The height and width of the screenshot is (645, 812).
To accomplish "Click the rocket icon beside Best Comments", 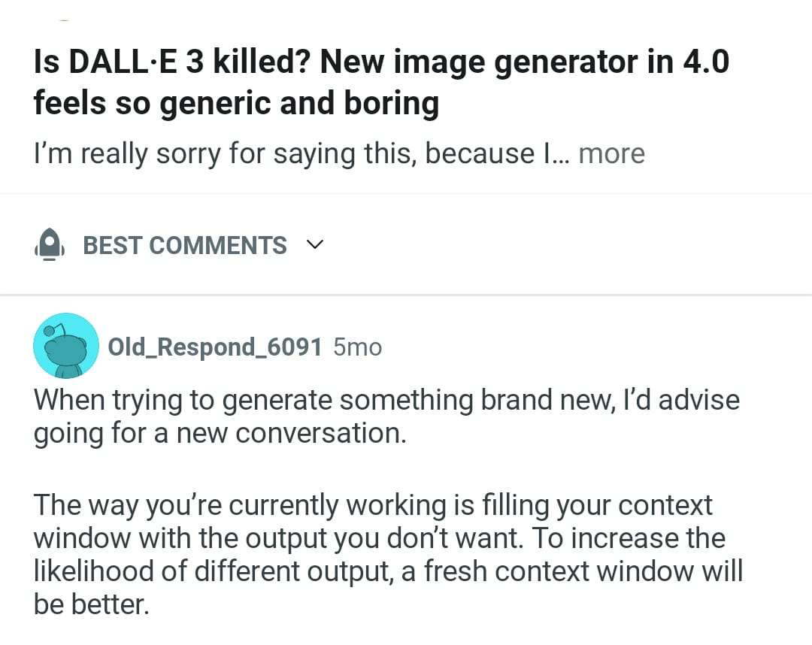I will 49,245.
